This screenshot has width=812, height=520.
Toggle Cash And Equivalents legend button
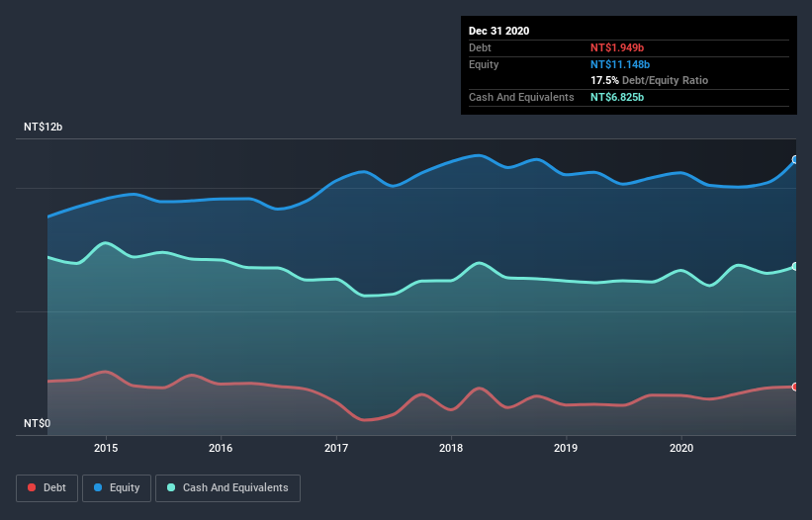click(227, 488)
